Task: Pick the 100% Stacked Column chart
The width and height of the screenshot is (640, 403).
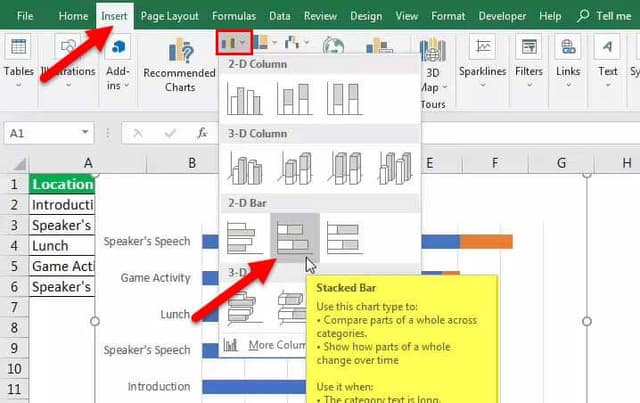Action: 345,98
